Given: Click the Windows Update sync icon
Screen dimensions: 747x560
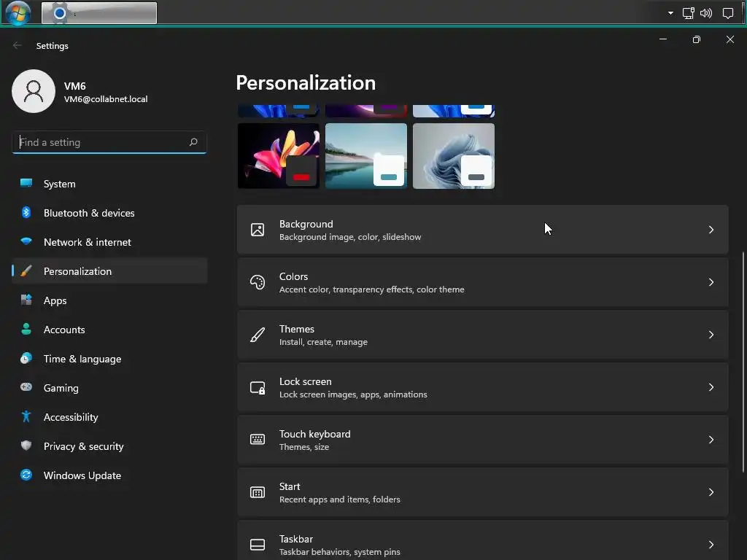Looking at the screenshot, I should (x=26, y=475).
